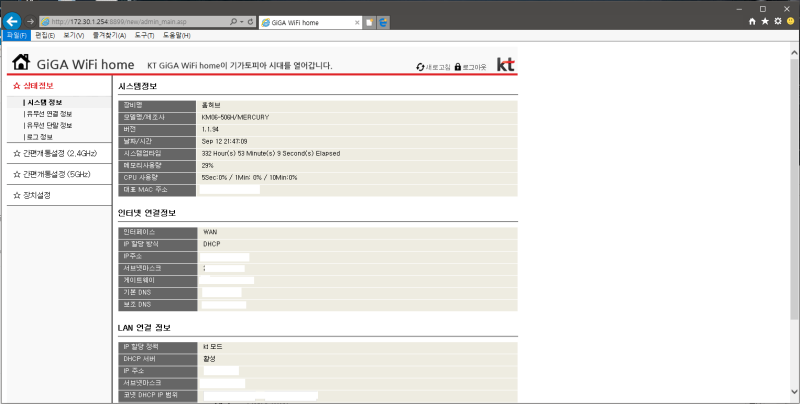Select 로그 정보 in sidebar
Viewport: 800px width, 404px height.
pyautogui.click(x=38, y=137)
